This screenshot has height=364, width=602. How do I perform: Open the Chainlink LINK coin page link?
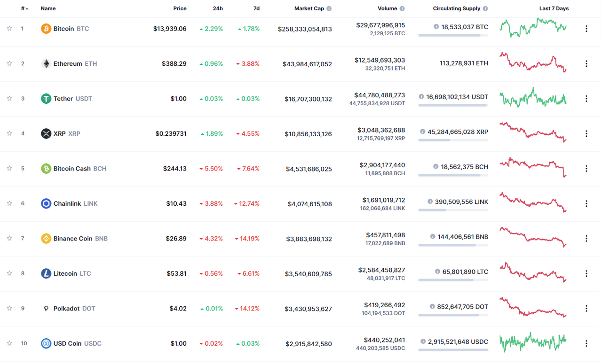click(x=76, y=203)
